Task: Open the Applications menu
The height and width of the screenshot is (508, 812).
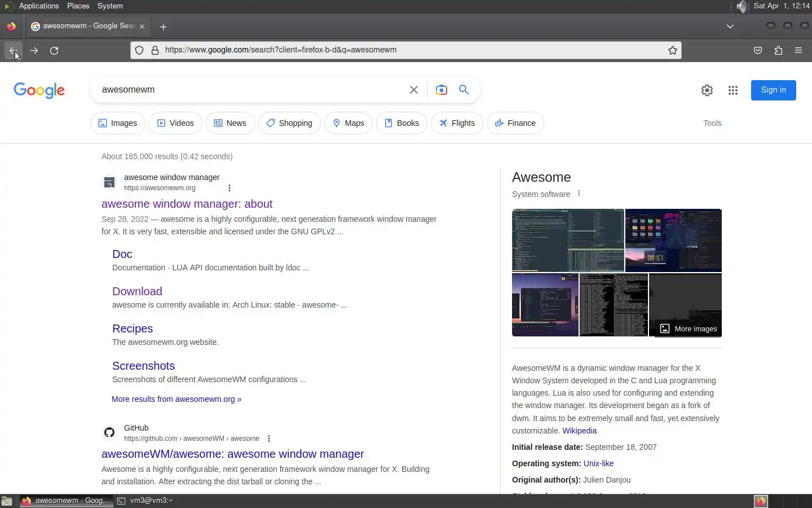Action: [x=38, y=6]
